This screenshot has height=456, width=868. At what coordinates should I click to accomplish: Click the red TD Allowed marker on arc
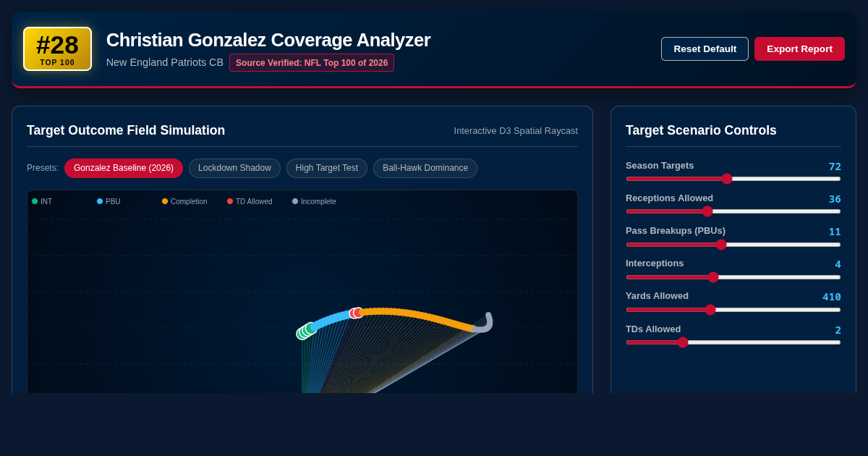coord(358,313)
